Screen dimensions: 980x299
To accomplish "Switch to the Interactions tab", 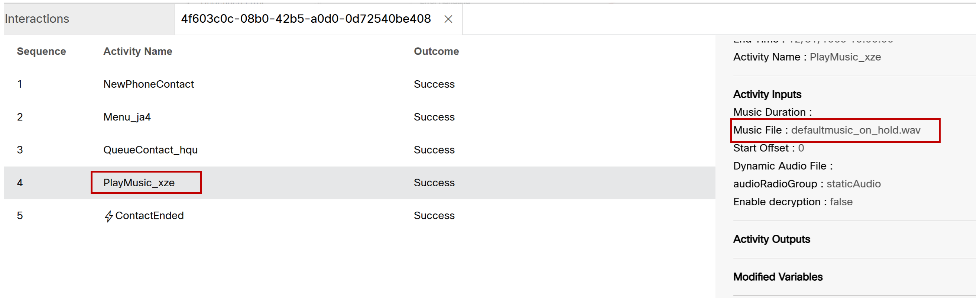I will [37, 19].
